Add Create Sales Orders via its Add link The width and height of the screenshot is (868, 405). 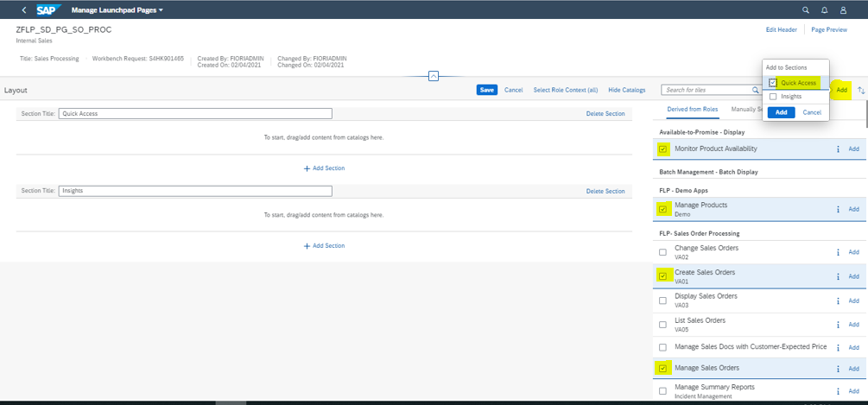(x=854, y=276)
